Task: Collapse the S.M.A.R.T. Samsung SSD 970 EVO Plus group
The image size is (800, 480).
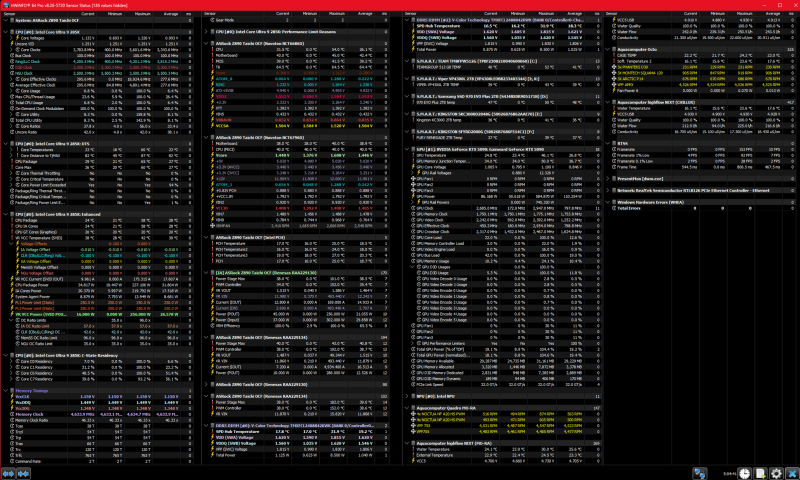Action: [407, 96]
